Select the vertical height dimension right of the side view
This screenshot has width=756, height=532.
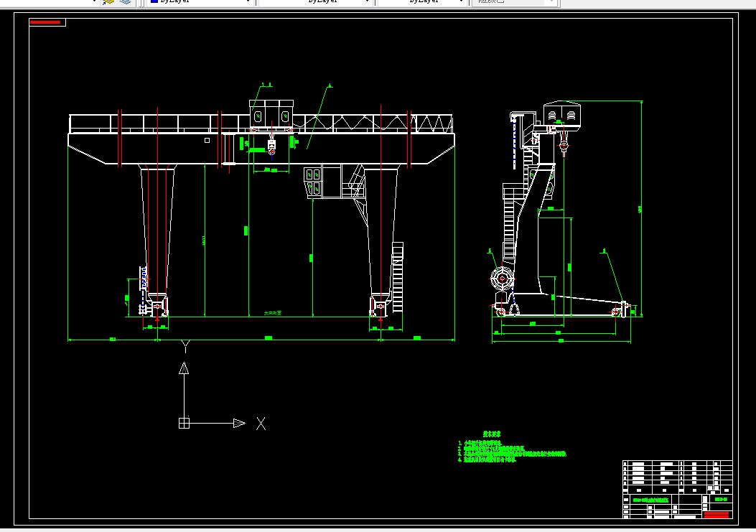click(x=641, y=208)
